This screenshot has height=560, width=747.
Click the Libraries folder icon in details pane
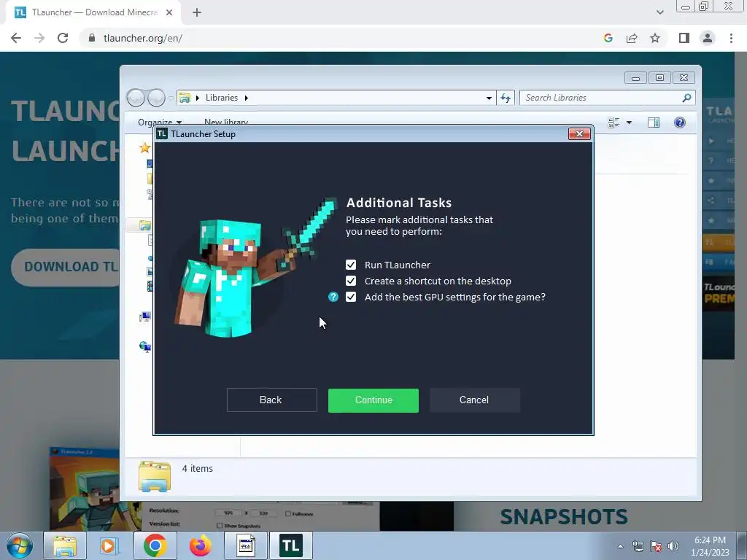[x=155, y=475]
